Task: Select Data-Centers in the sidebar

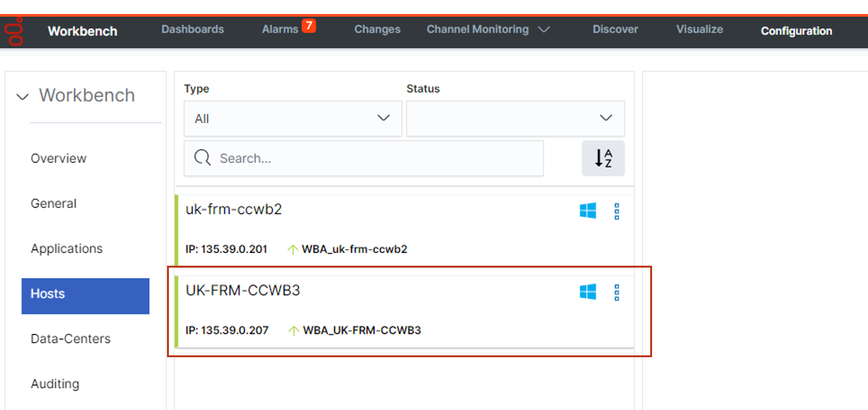Action: pyautogui.click(x=70, y=339)
